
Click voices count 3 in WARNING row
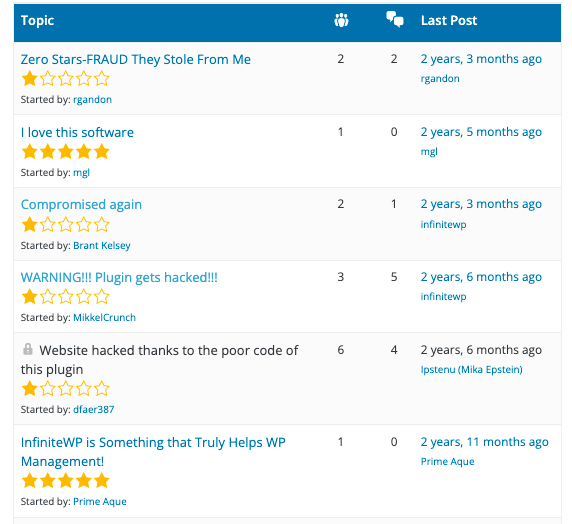click(x=340, y=277)
